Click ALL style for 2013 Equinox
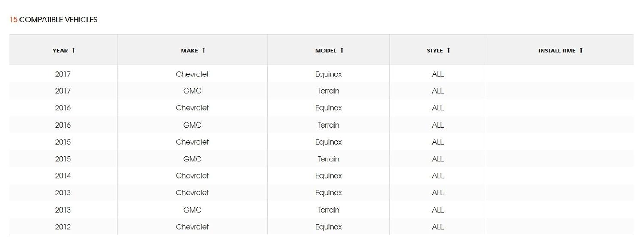Image resolution: width=644 pixels, height=243 pixels. 437,193
